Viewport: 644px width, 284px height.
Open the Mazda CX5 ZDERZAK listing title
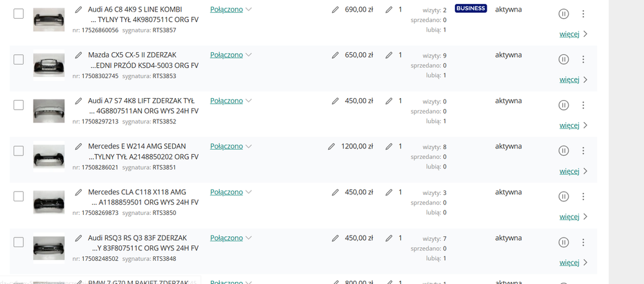(x=143, y=60)
